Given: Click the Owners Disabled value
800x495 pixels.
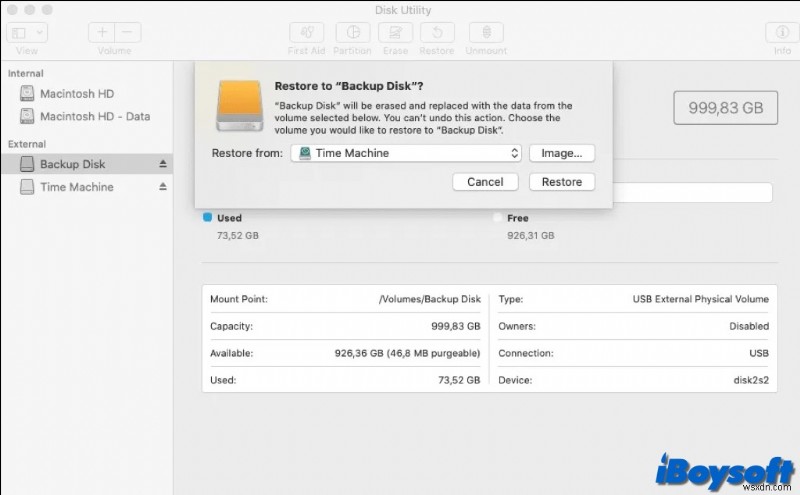Looking at the screenshot, I should coord(748,326).
